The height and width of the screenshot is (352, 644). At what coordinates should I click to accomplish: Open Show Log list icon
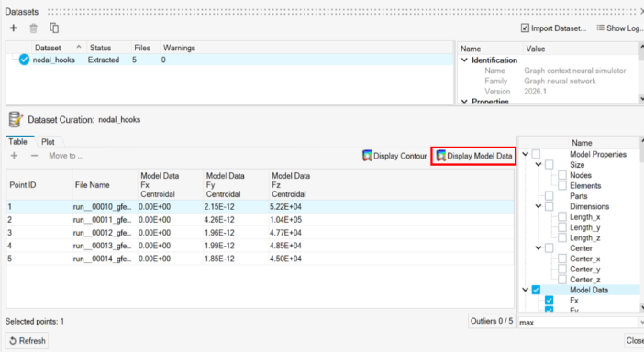point(601,27)
